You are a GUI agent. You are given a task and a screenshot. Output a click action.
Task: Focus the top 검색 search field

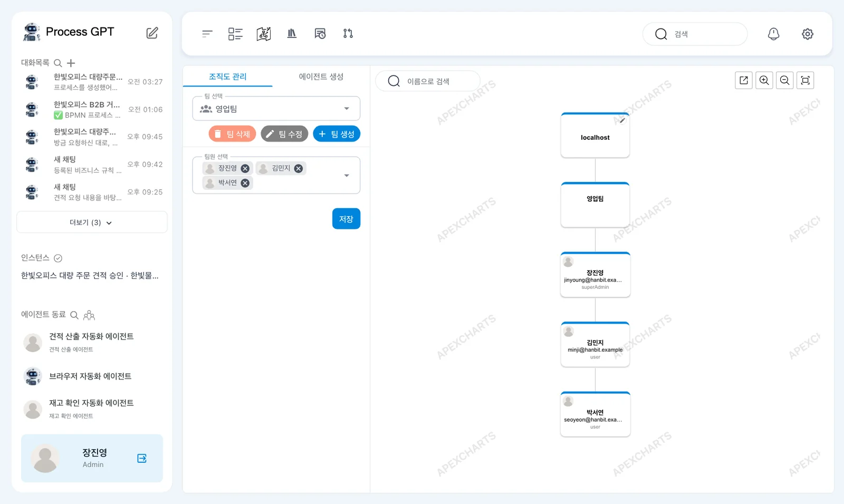tap(695, 34)
